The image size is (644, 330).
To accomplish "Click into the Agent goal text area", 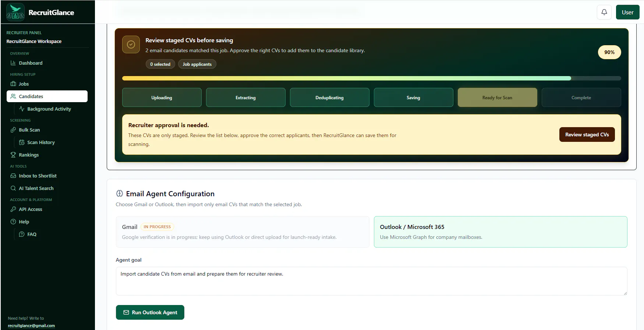I will (372, 281).
